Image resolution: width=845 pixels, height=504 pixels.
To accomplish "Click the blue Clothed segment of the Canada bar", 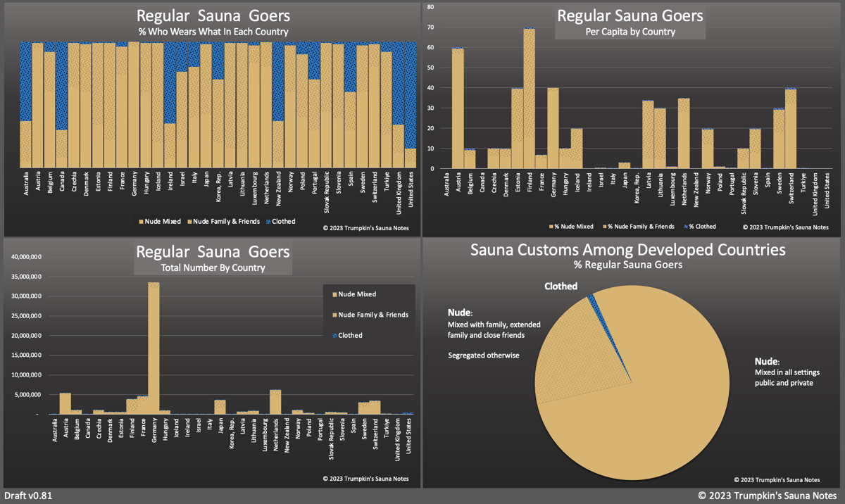I will 61,86.
